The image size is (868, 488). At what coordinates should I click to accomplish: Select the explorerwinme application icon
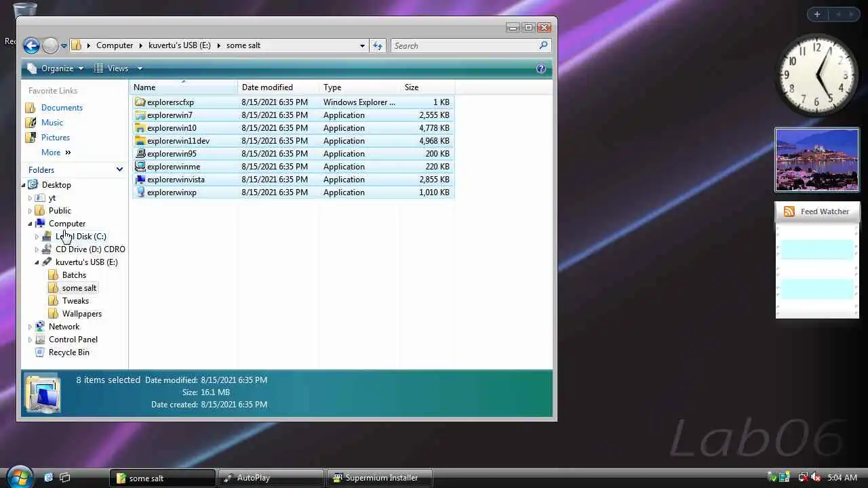tap(140, 167)
